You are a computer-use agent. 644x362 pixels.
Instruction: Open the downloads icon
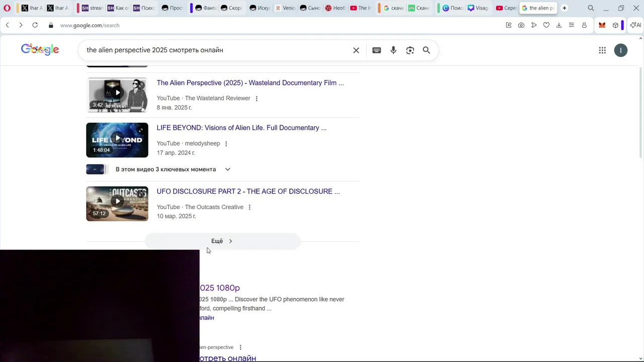559,25
